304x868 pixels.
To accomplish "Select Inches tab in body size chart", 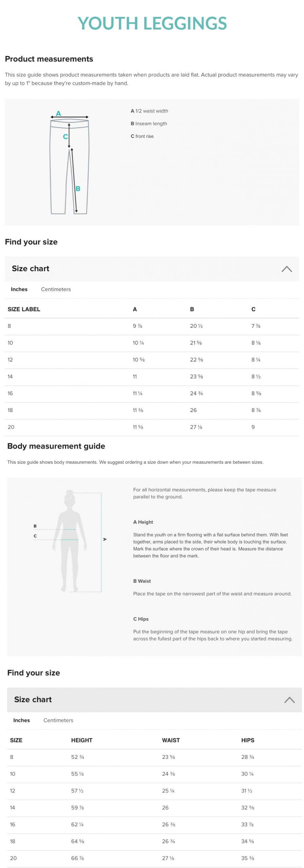I will click(21, 720).
